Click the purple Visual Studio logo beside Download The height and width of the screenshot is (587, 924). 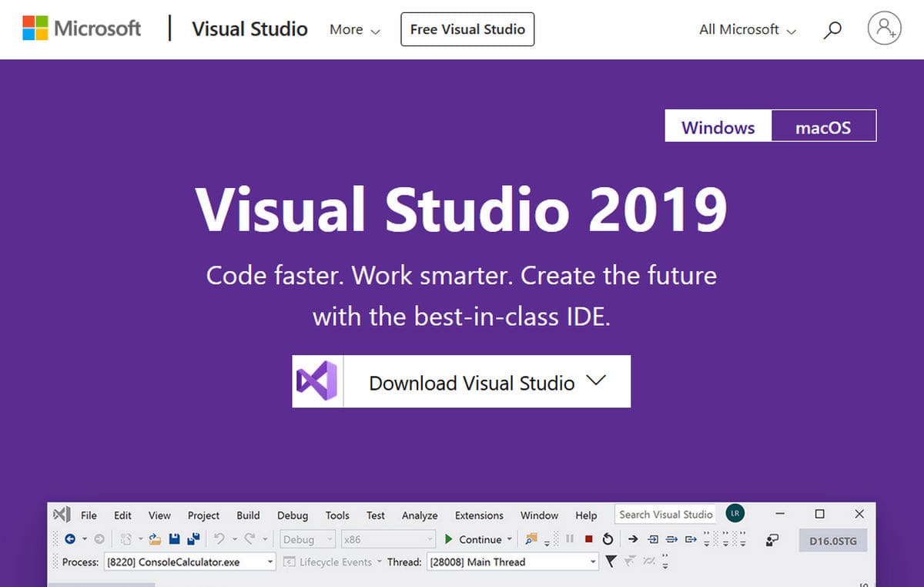[317, 381]
